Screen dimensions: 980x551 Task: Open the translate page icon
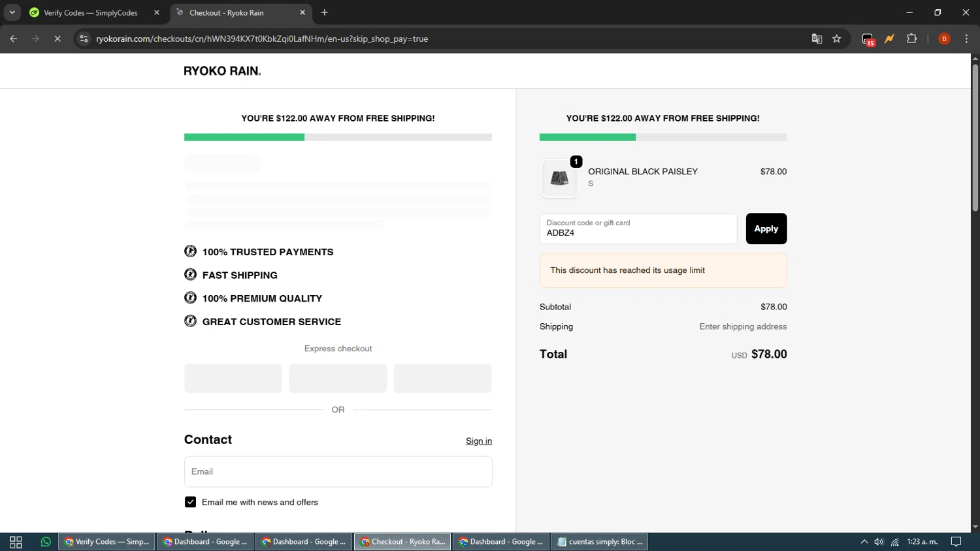817,39
